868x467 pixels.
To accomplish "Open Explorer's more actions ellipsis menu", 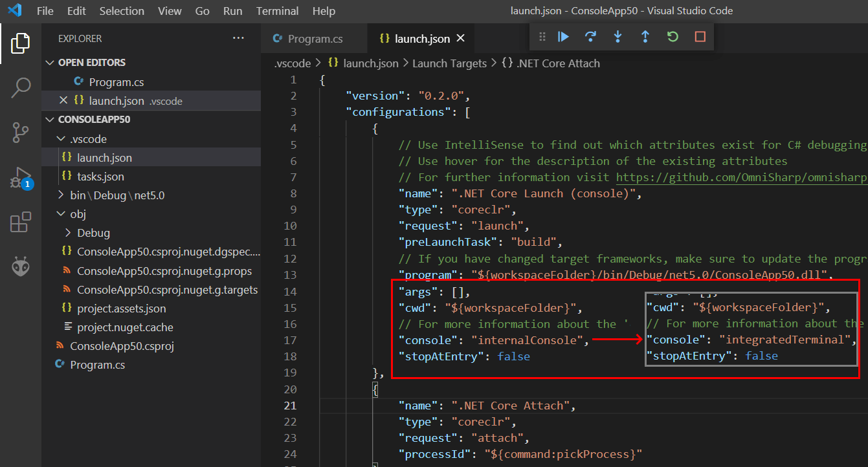I will pos(239,39).
